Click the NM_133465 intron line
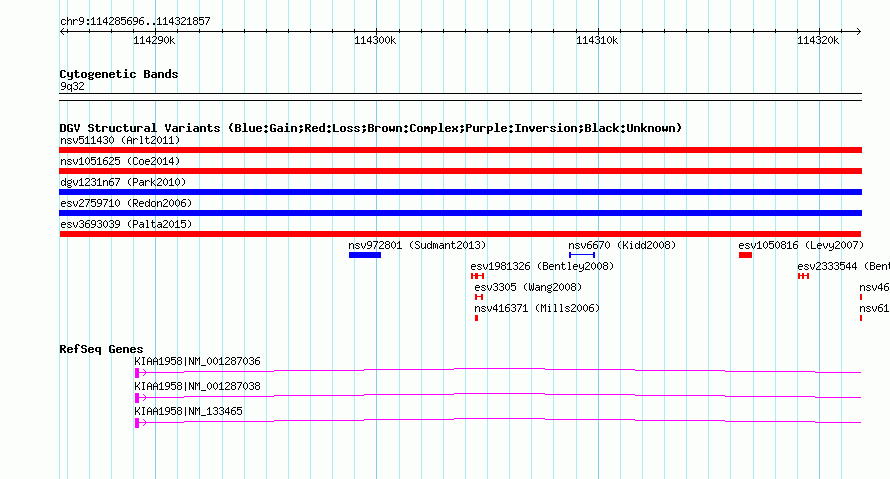890x479 pixels. coord(500,419)
